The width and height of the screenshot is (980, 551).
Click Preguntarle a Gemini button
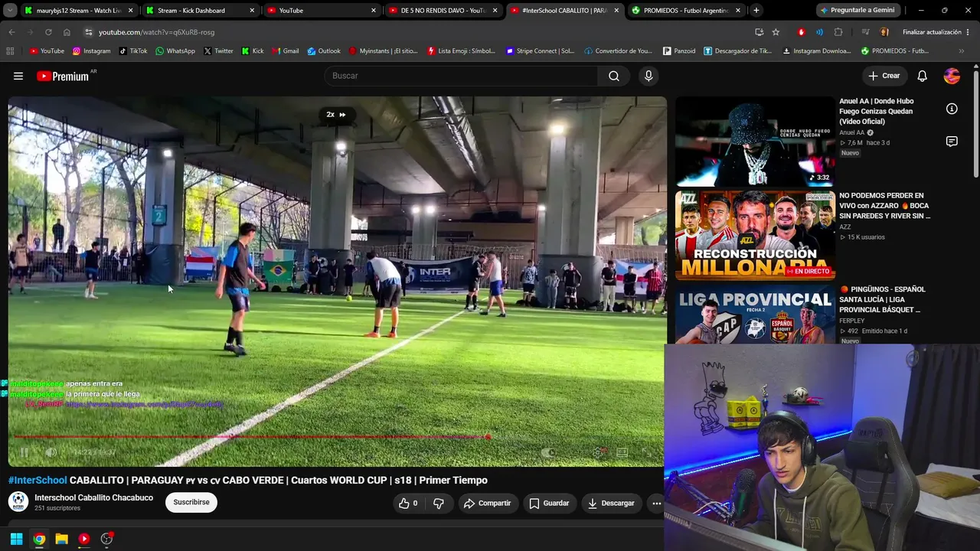tap(857, 11)
